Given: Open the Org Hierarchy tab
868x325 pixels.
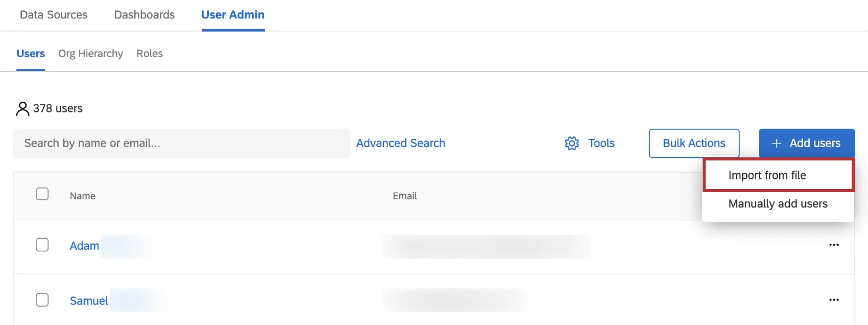Looking at the screenshot, I should pos(90,53).
